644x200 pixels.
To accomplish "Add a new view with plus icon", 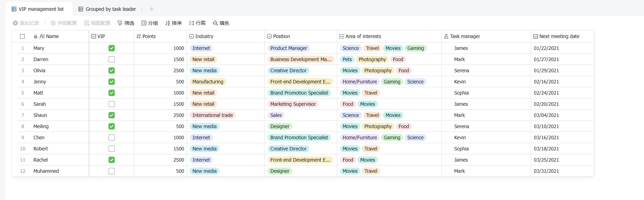I will 152,9.
